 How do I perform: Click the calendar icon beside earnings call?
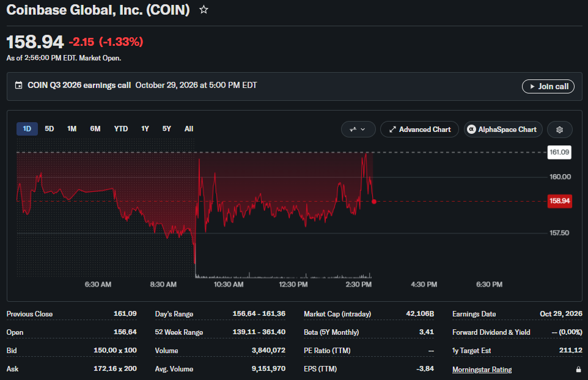(18, 85)
